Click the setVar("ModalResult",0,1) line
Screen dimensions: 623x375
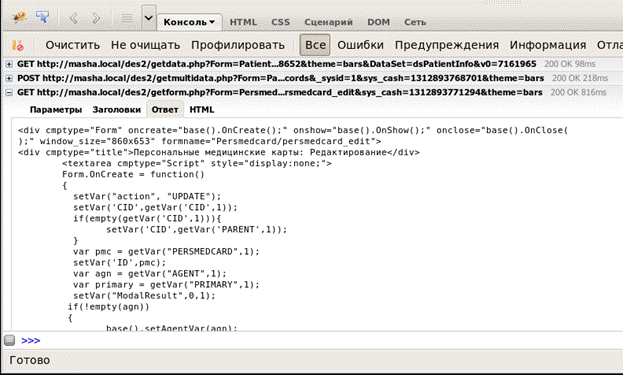144,296
